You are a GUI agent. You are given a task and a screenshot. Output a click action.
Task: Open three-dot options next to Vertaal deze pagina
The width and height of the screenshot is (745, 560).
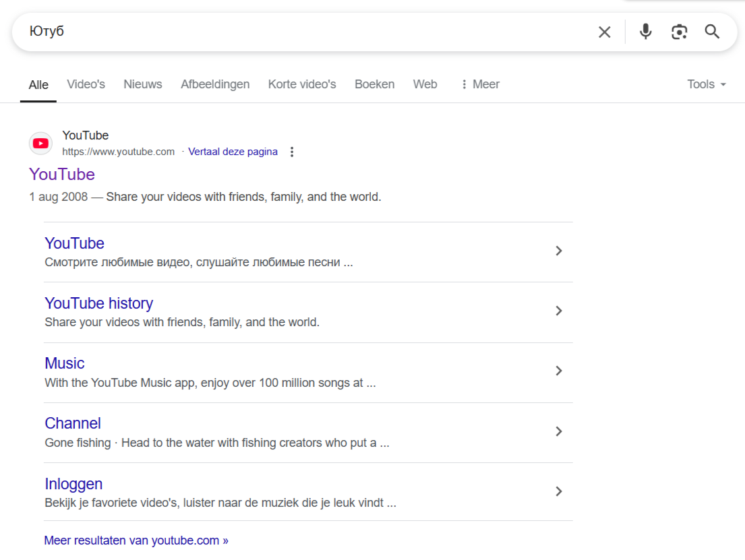(x=292, y=152)
